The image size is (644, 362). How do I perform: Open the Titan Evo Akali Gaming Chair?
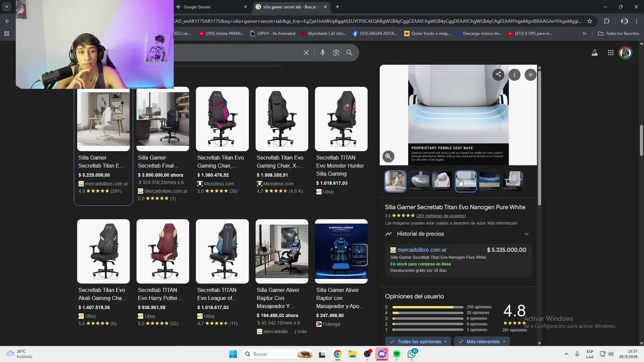(x=103, y=273)
